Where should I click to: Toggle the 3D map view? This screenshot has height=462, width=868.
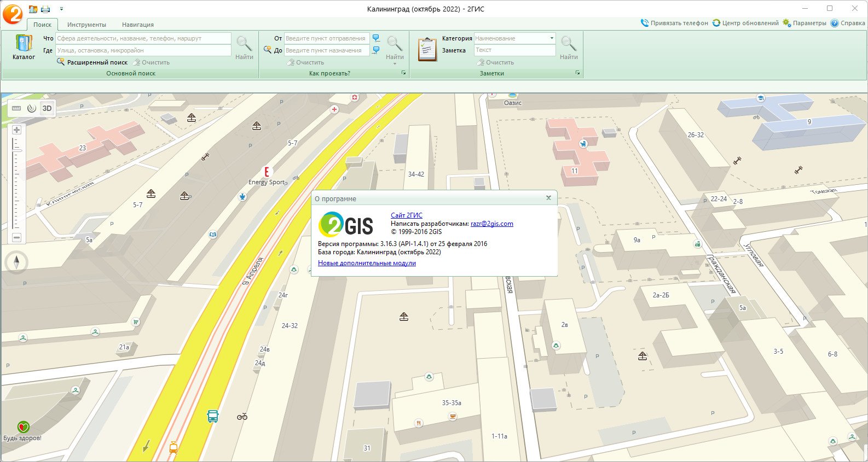(x=47, y=108)
